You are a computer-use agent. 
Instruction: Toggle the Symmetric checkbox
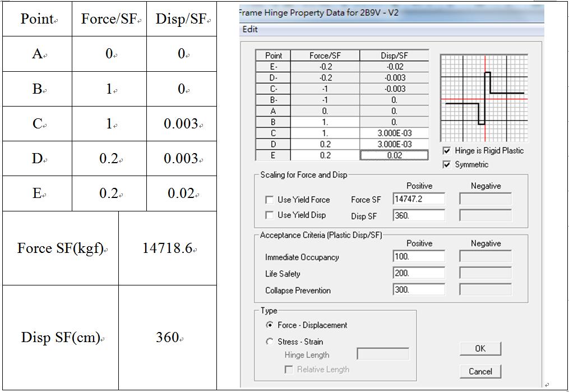click(447, 164)
